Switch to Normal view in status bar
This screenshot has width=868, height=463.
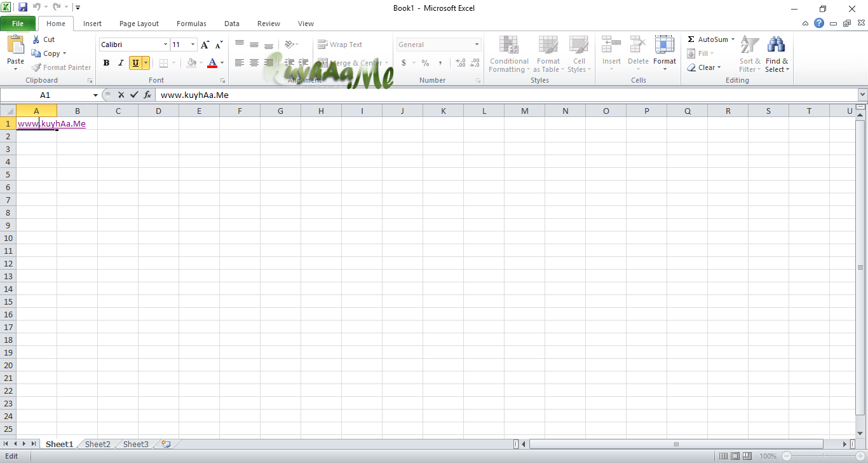pos(723,456)
